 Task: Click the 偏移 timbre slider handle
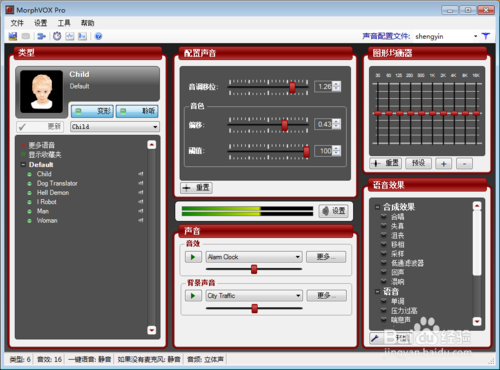285,125
